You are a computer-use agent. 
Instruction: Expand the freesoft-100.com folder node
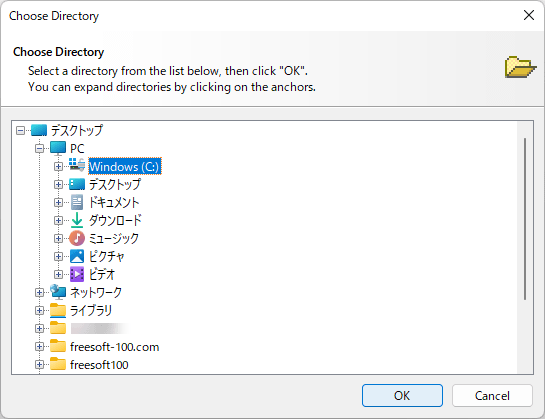pos(40,346)
